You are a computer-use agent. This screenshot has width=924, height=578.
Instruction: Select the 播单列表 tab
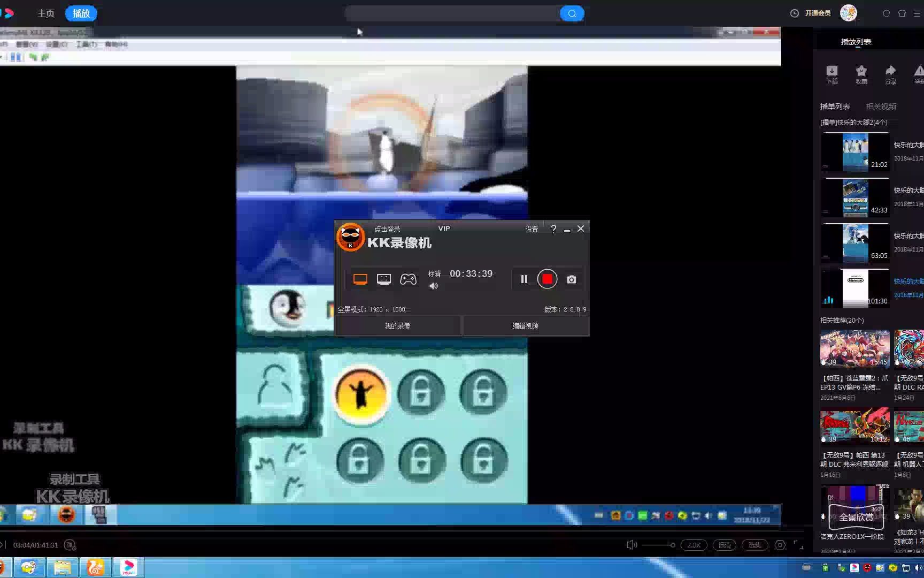[x=835, y=107]
